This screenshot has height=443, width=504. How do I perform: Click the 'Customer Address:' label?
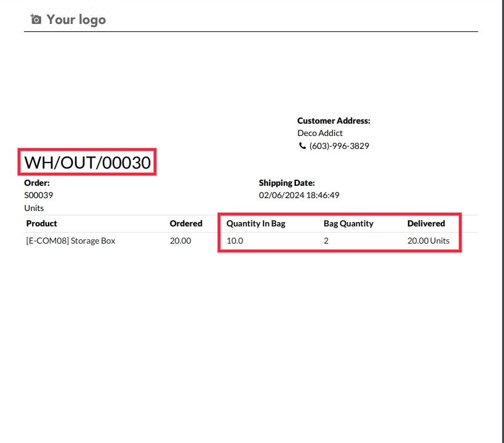pos(334,121)
